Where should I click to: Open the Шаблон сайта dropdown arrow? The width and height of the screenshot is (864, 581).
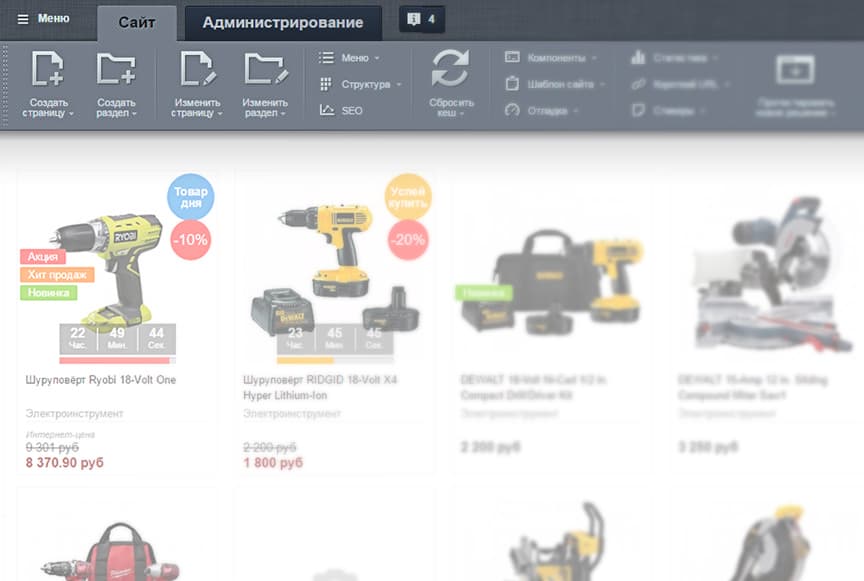coord(602,84)
